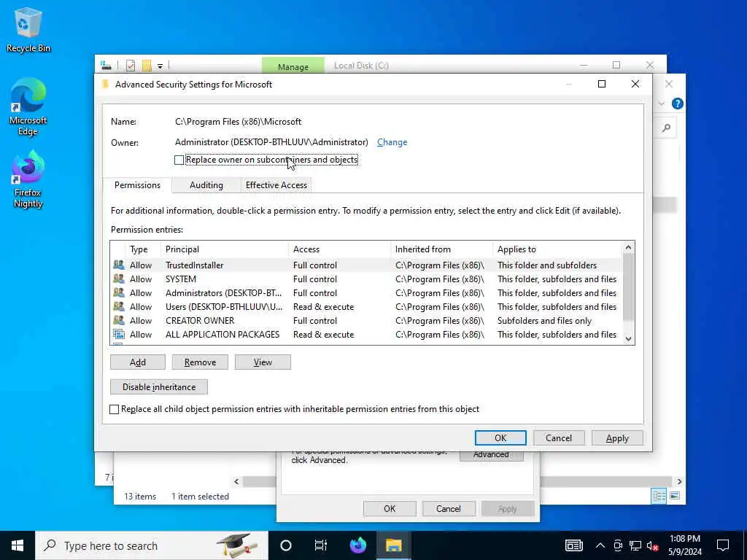This screenshot has width=747, height=560.
Task: Click the Properties icon in Explorer quick access toolbar
Action: 131,66
